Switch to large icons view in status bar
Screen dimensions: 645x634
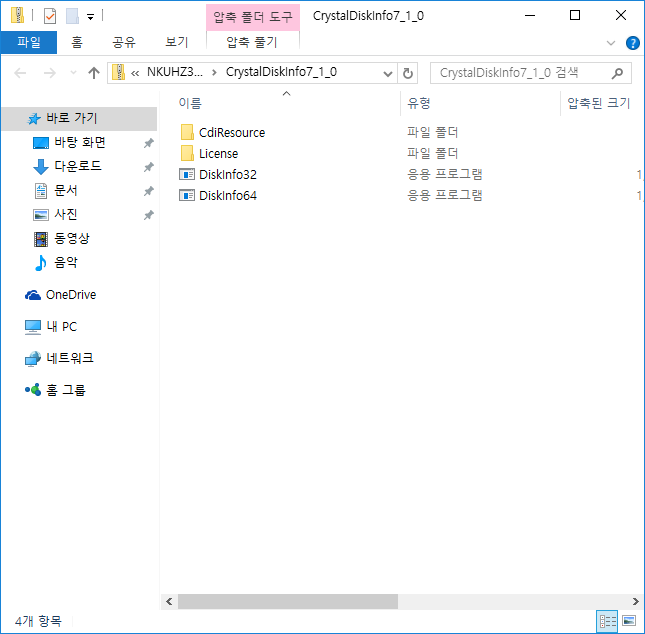(629, 620)
